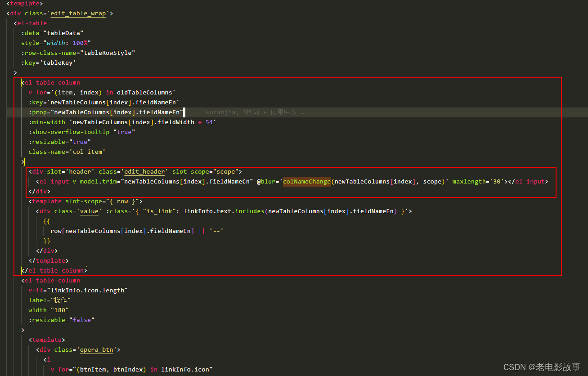Click the :resizable="false" attribute line

pyautogui.click(x=62, y=320)
